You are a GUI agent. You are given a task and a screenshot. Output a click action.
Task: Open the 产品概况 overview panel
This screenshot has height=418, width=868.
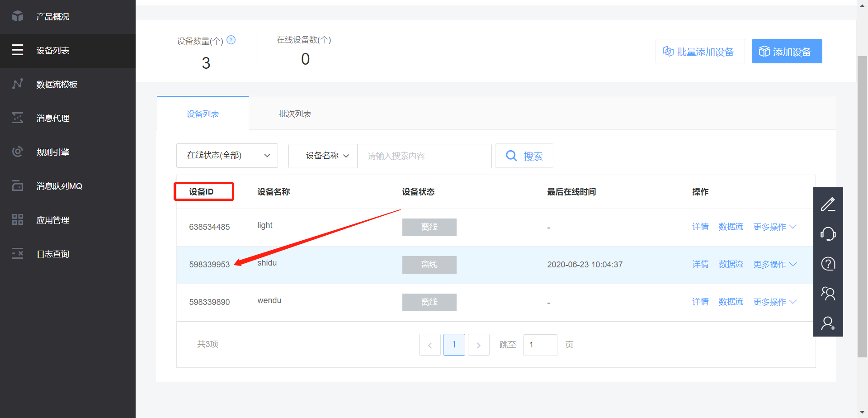pyautogui.click(x=52, y=16)
